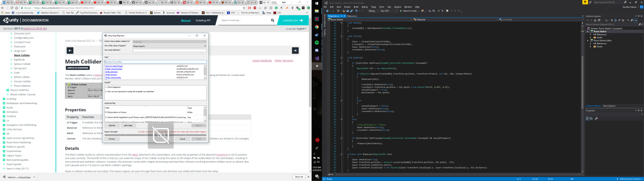Go to next manual page arrow
The height and width of the screenshot is (181, 644).
tap(295, 50)
